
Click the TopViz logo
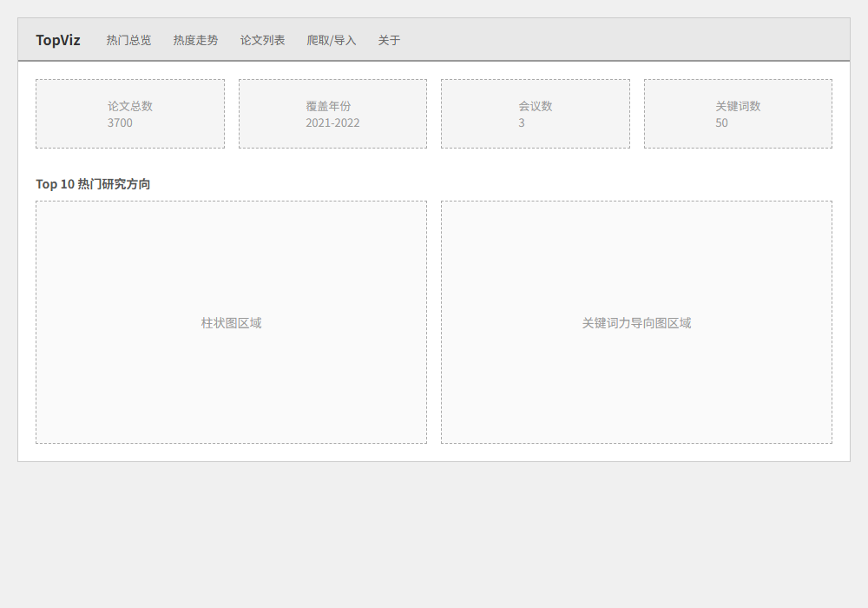(58, 40)
